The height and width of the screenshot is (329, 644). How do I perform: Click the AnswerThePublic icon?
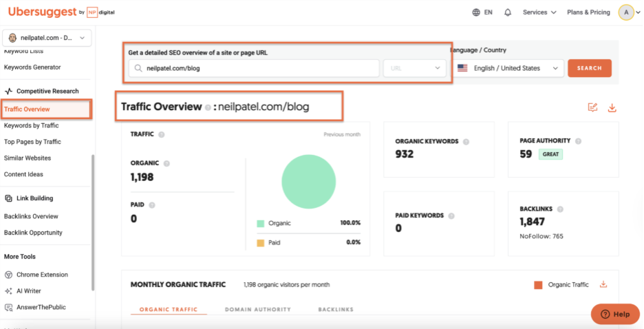8,307
